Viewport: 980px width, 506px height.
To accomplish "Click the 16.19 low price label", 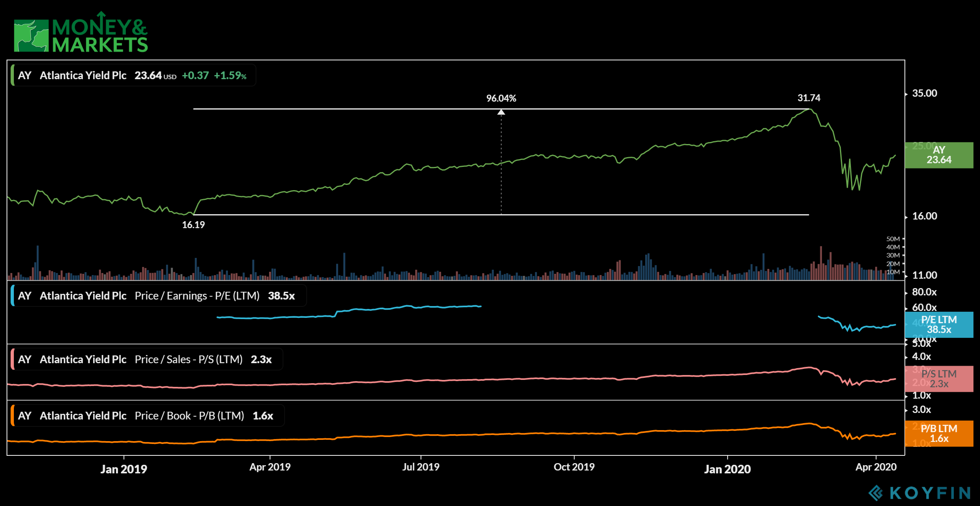I will (193, 225).
